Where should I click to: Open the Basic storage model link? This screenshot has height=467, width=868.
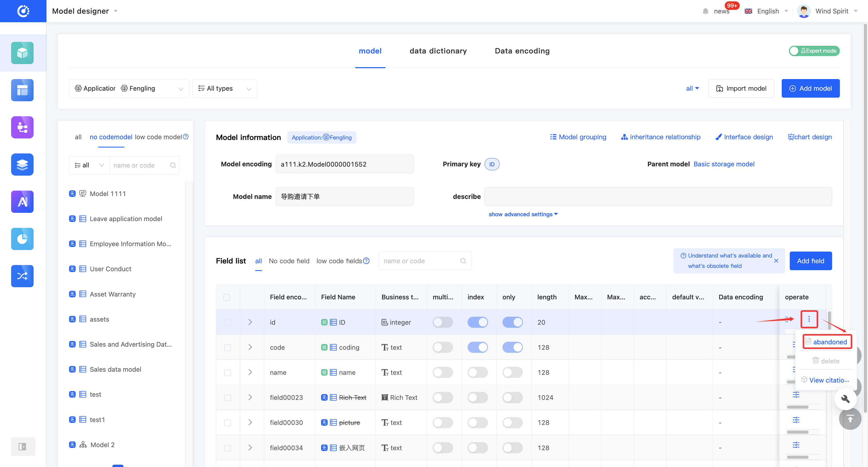(724, 164)
